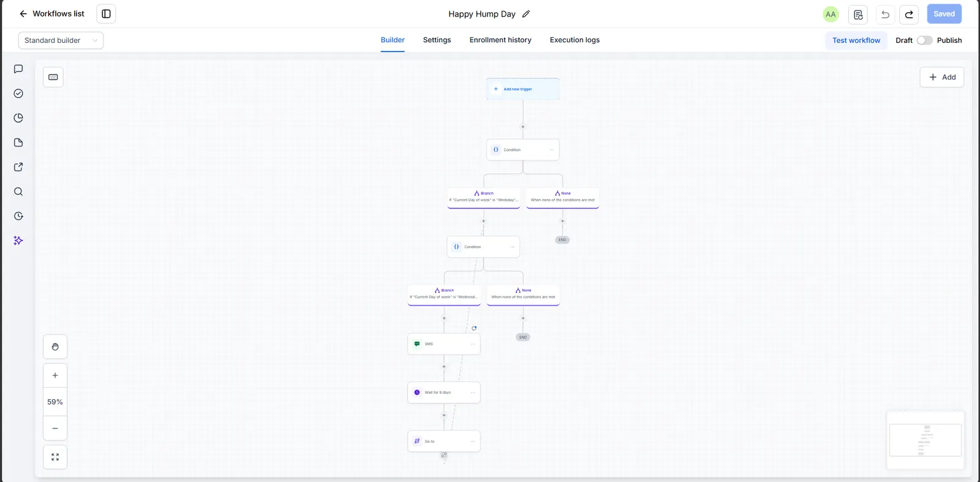
Task: Click the Saved button
Action: point(944,14)
